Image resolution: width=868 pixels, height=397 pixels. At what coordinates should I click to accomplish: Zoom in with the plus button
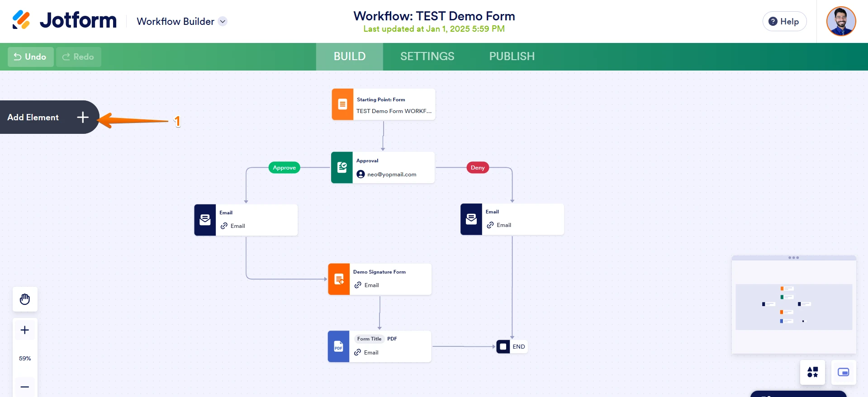tap(25, 330)
